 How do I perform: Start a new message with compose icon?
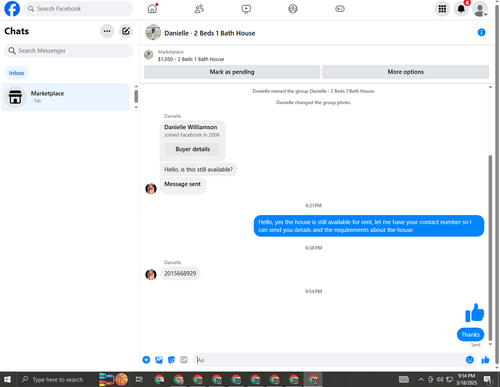pos(126,31)
